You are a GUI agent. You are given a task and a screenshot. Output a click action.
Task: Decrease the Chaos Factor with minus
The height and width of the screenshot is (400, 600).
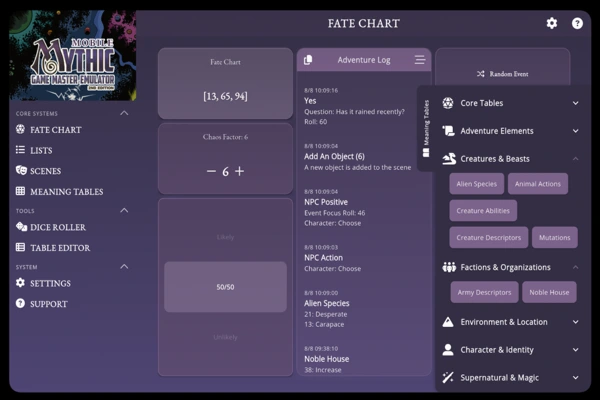[211, 172]
